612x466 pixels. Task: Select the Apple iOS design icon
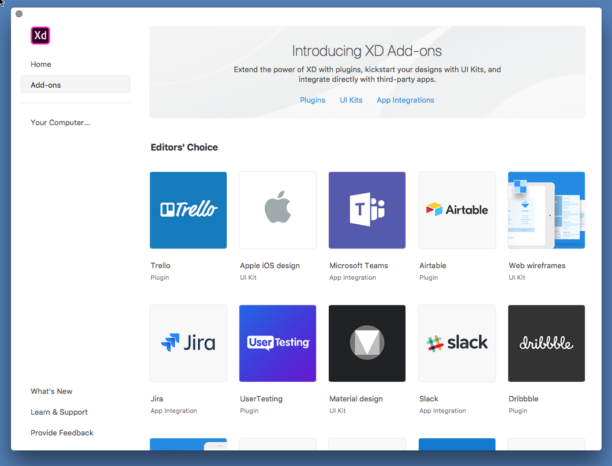tap(277, 210)
